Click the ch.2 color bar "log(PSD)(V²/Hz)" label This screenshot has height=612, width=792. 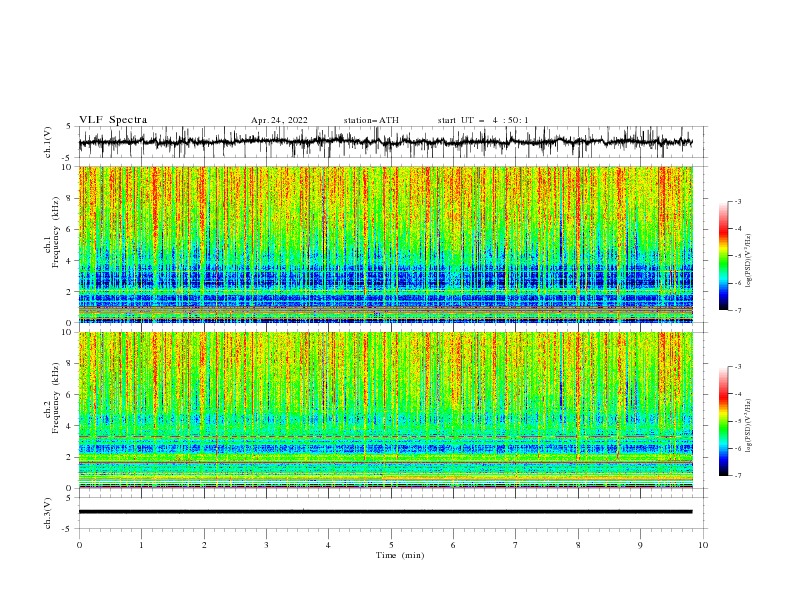[x=748, y=426]
